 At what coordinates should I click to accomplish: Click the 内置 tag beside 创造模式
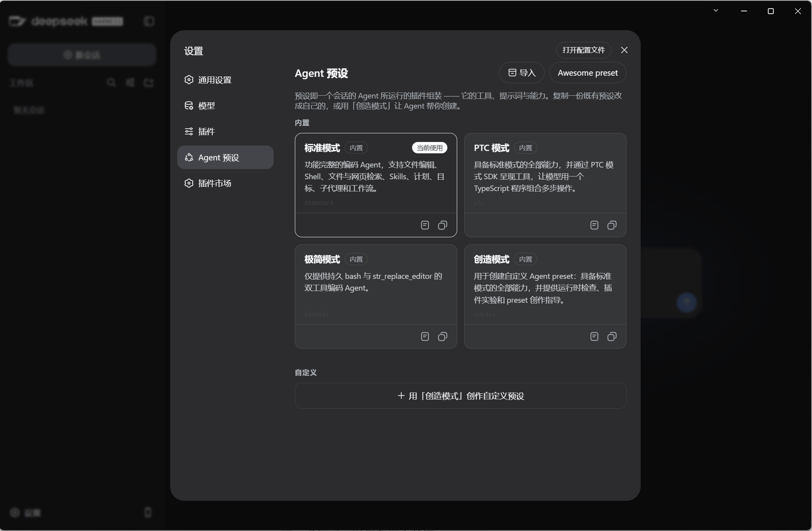pyautogui.click(x=525, y=259)
